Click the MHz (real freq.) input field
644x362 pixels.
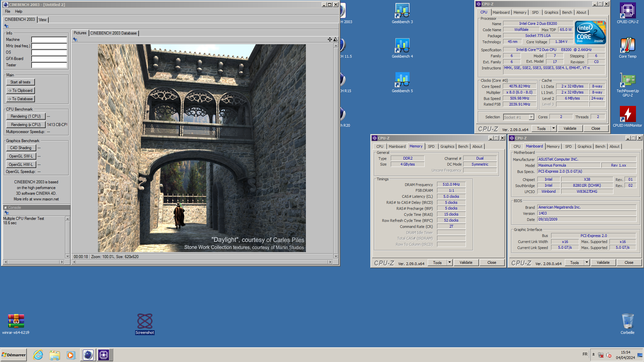coord(49,46)
